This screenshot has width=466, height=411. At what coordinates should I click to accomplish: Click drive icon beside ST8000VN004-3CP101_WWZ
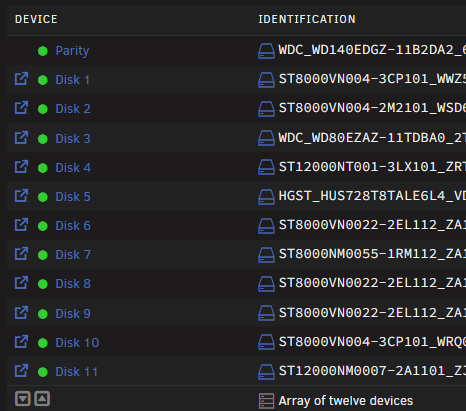pyautogui.click(x=266, y=80)
